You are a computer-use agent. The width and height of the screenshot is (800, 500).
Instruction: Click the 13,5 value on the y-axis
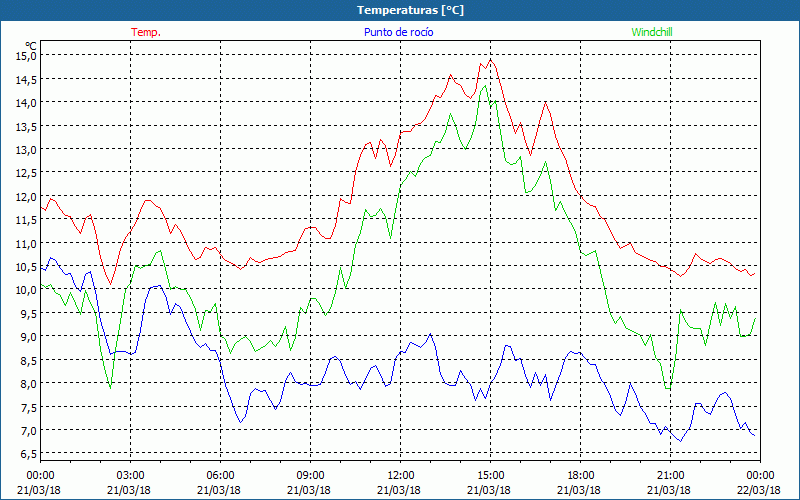26,126
